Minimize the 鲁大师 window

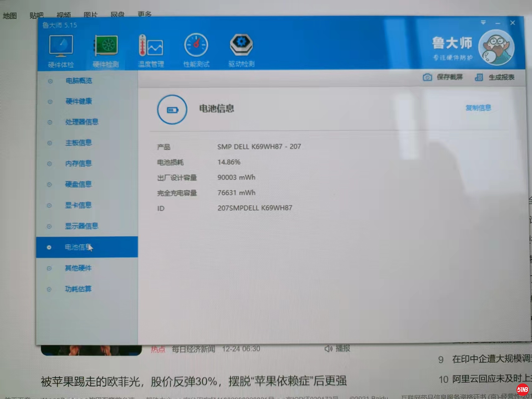(498, 23)
